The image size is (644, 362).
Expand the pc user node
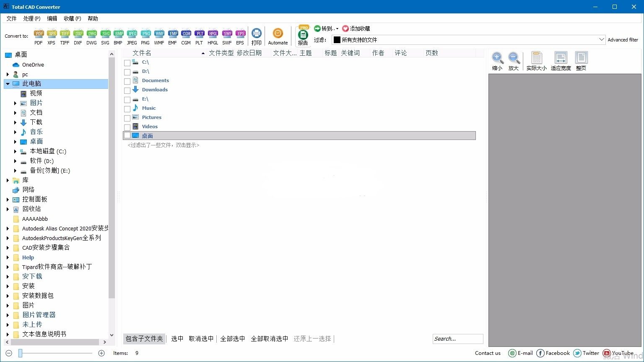click(x=8, y=74)
